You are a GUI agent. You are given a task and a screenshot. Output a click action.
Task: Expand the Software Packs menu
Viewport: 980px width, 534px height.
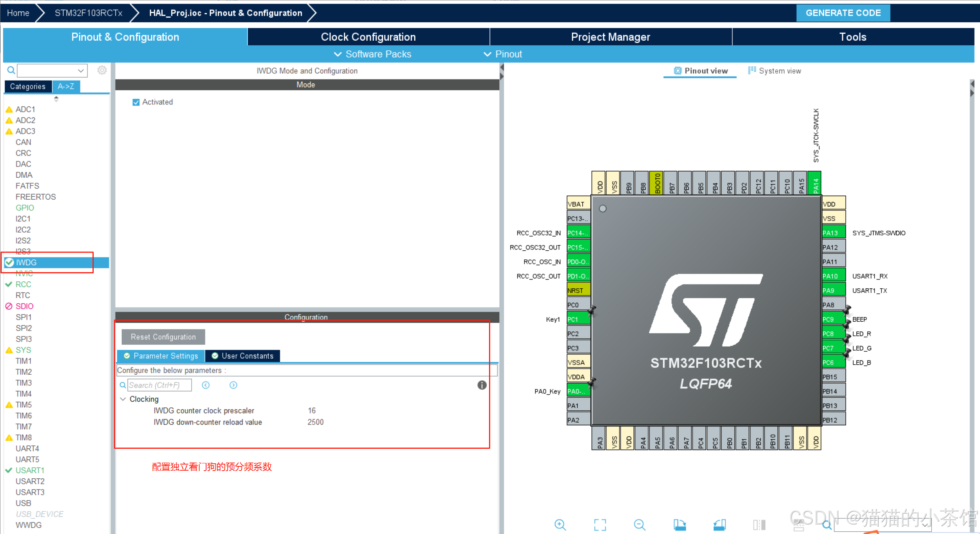click(372, 54)
